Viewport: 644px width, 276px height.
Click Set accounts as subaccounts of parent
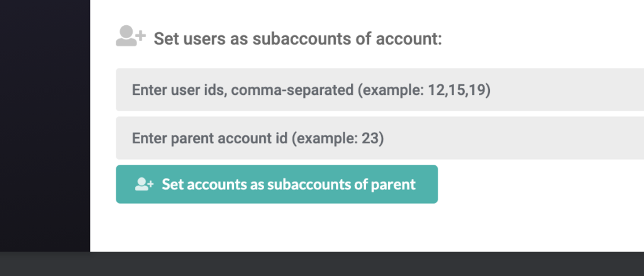pyautogui.click(x=277, y=184)
